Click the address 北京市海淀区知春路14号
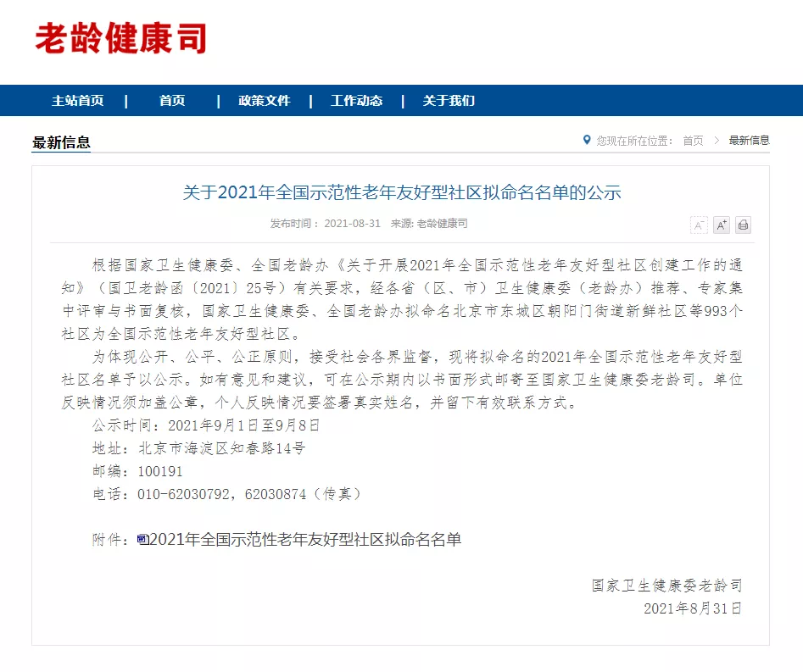Image resolution: width=803 pixels, height=672 pixels. (222, 449)
